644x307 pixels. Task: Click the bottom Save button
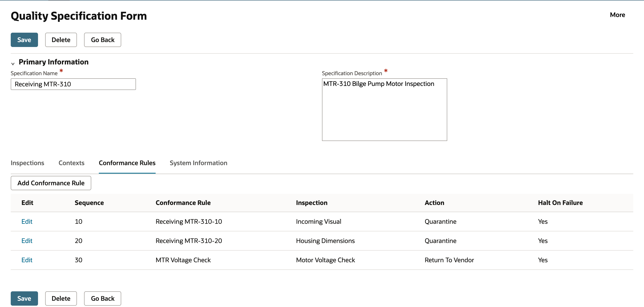coord(24,298)
